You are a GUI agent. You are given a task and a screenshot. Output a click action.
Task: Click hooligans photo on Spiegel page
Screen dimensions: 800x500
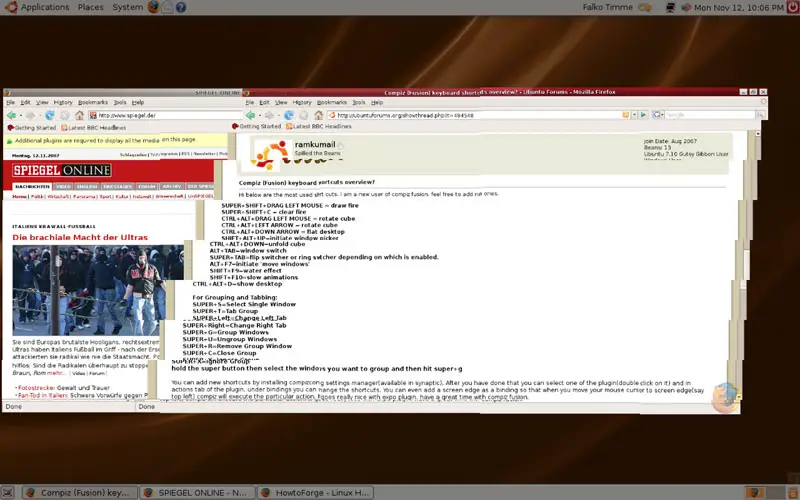(x=98, y=290)
